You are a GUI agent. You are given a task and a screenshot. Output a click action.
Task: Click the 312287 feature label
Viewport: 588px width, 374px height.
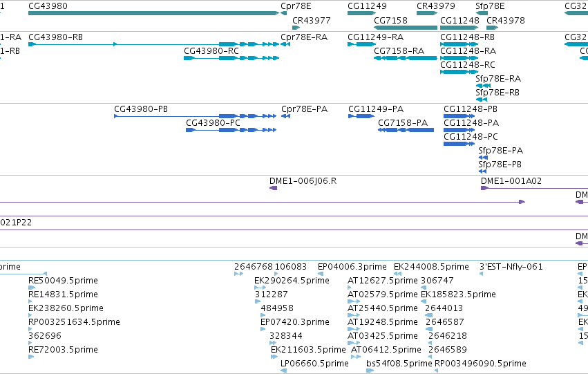271,294
